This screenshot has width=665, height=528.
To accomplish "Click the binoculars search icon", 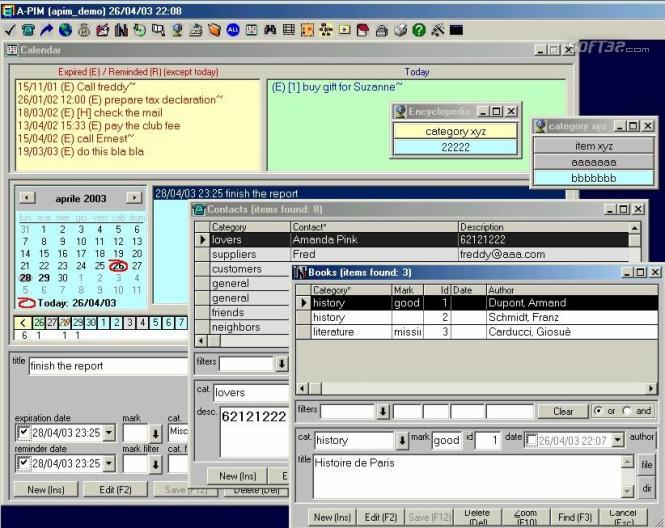I will point(270,30).
